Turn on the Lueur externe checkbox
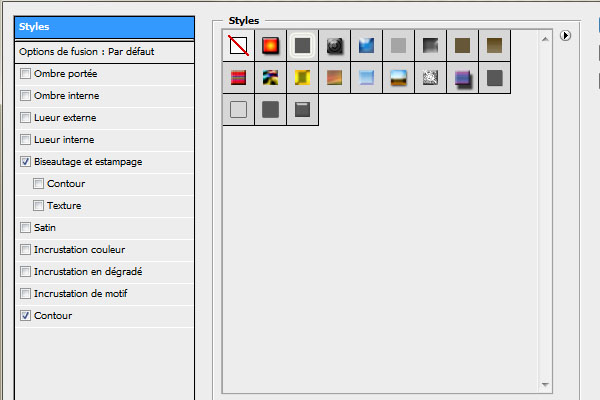The image size is (600, 400). click(x=25, y=118)
